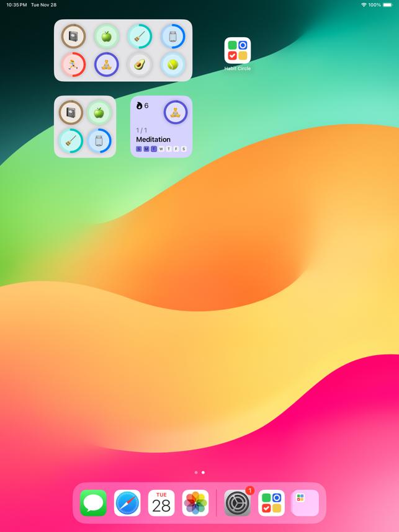Open the App Library in the dock
The height and width of the screenshot is (532, 399).
[x=305, y=503]
